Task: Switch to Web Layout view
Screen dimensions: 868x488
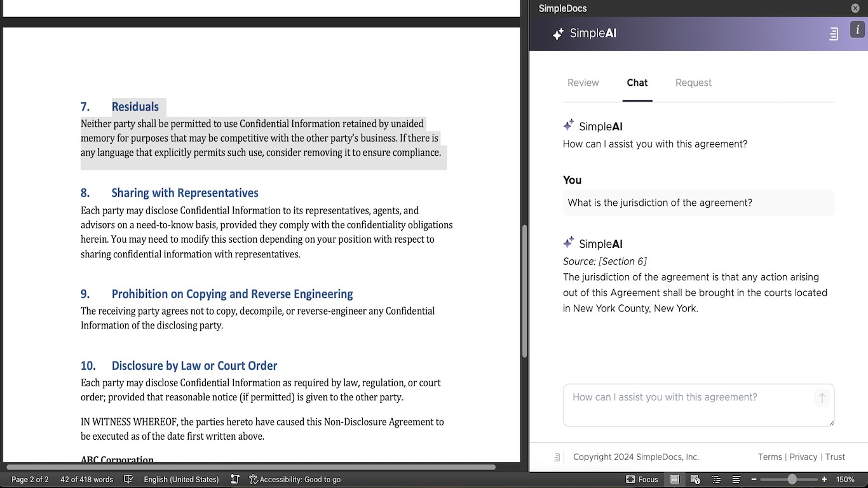Action: click(x=695, y=479)
